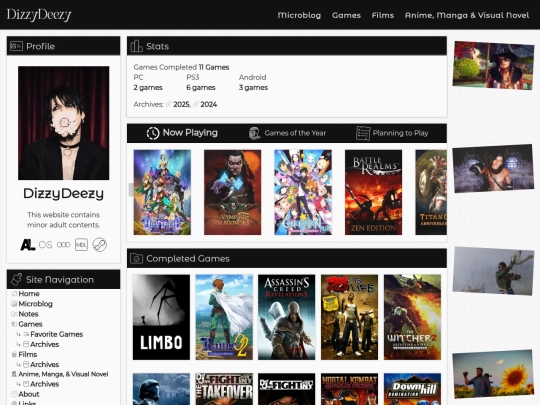Image resolution: width=540 pixels, height=405 pixels.
Task: Open Favorite Games sub-link
Action: (56, 334)
